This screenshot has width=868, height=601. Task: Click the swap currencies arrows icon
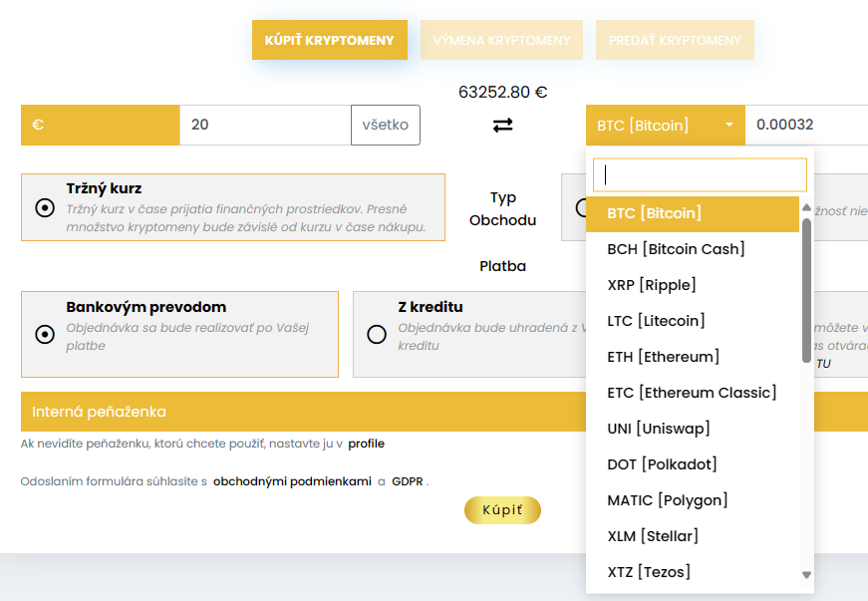502,125
